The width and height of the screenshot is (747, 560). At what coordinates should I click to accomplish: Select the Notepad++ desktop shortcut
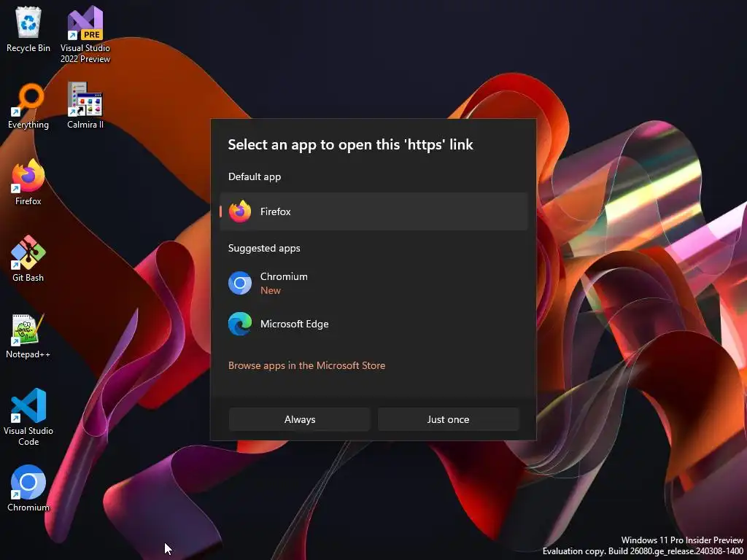28,336
